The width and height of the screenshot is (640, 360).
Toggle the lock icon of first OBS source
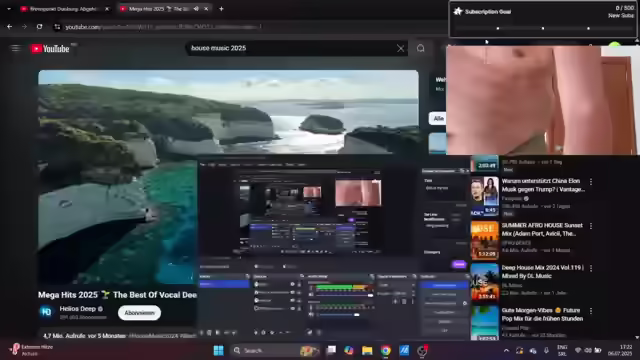(x=299, y=284)
